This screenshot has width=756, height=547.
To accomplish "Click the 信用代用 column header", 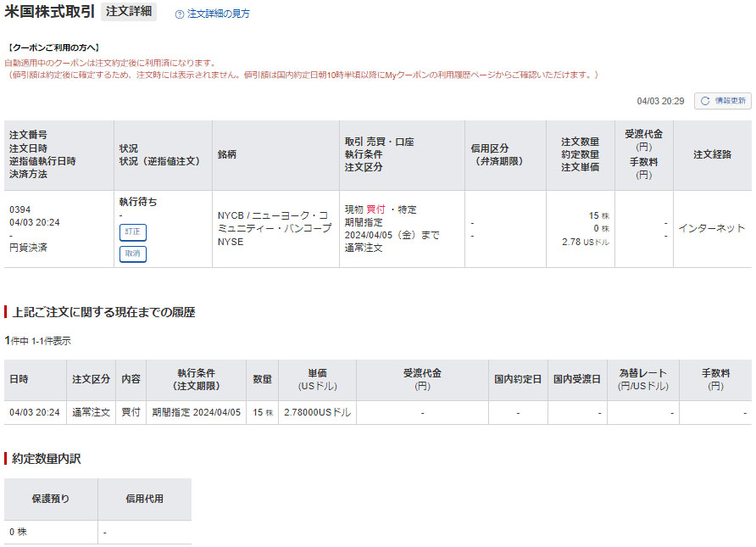I will (144, 499).
